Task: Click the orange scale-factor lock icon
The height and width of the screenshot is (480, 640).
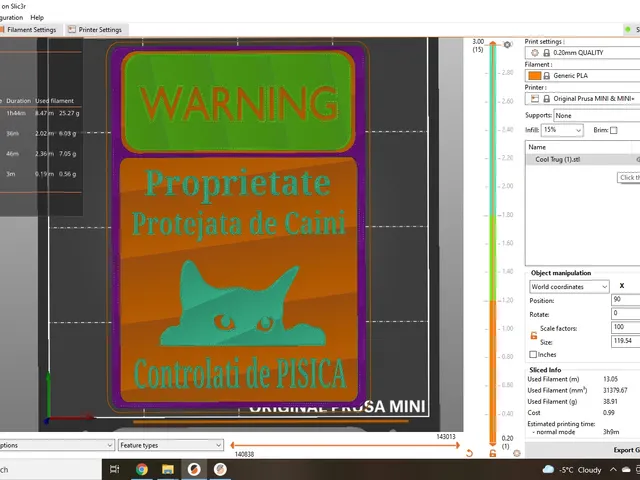Action: [x=533, y=336]
